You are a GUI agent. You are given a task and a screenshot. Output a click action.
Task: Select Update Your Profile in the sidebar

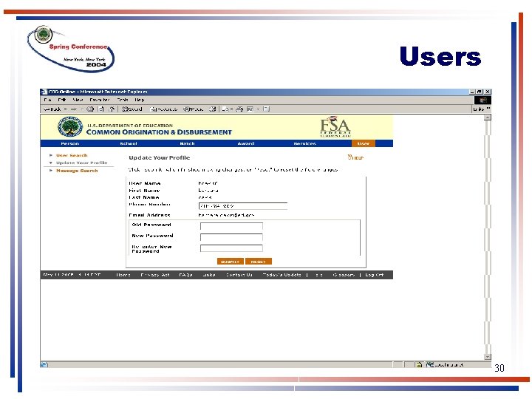82,163
